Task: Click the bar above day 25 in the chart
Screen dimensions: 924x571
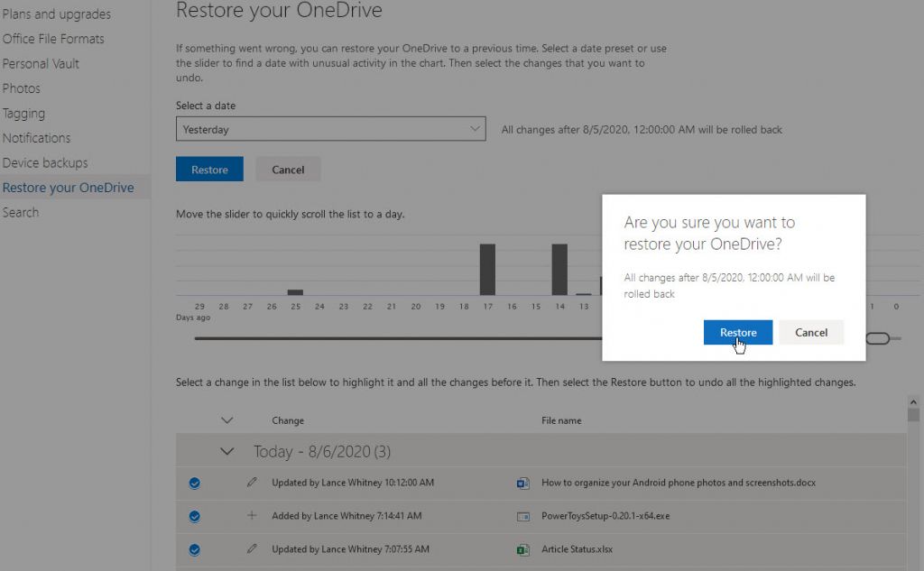Action: (295, 291)
